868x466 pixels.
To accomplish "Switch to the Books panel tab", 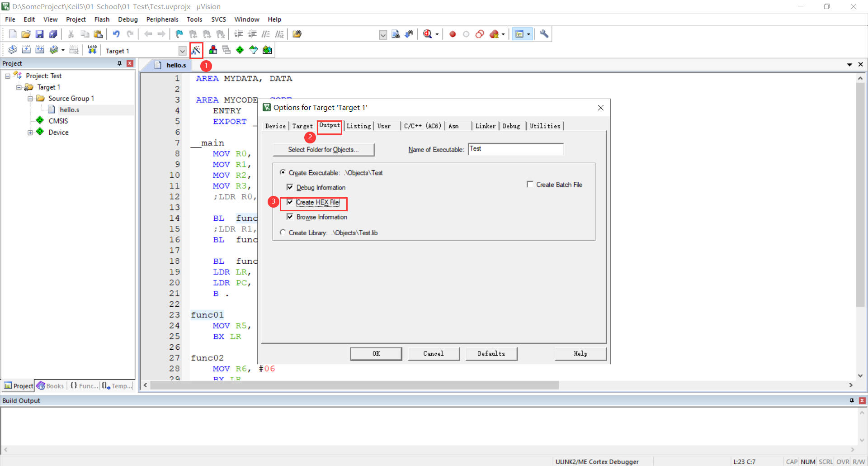I will point(50,386).
